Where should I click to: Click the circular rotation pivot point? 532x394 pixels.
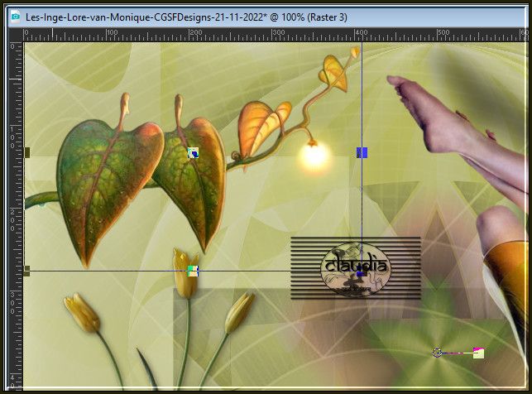coord(438,353)
